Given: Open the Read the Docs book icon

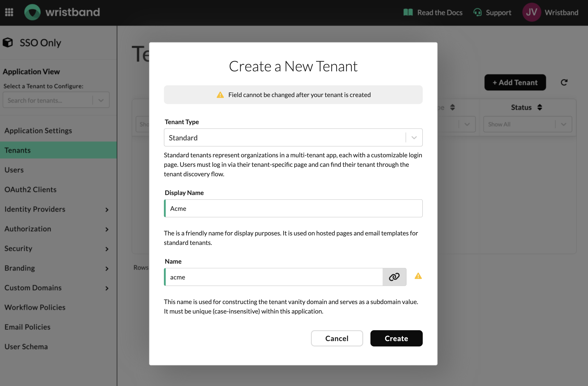Looking at the screenshot, I should pos(408,12).
